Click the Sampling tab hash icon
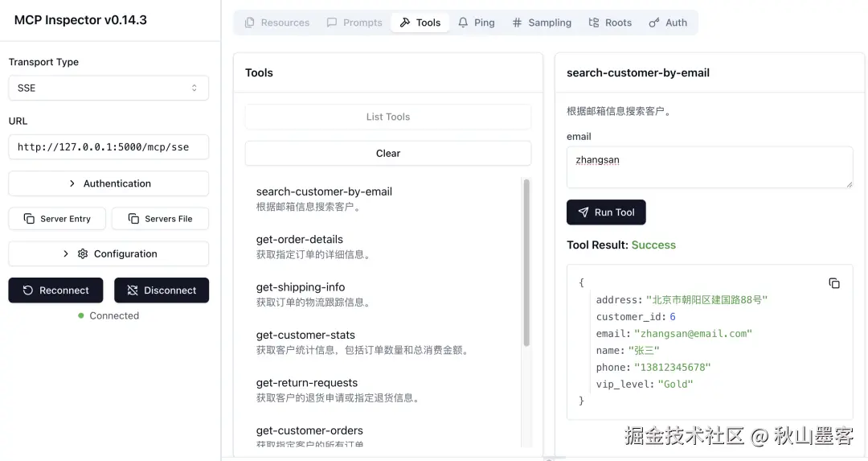Screen dimensions: 868x461 [x=517, y=23]
